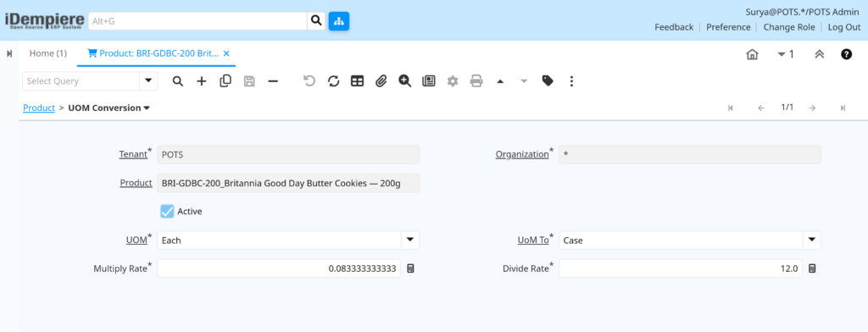
Task: Go to previous record arrow
Action: [760, 108]
